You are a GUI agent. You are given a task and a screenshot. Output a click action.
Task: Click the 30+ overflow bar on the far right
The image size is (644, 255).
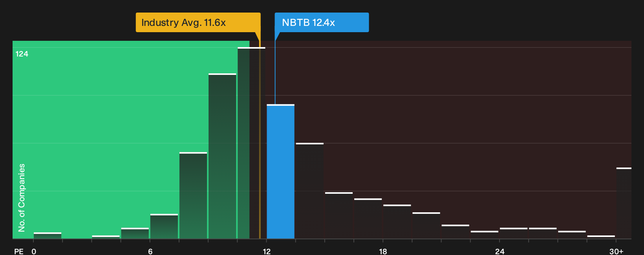(x=624, y=203)
